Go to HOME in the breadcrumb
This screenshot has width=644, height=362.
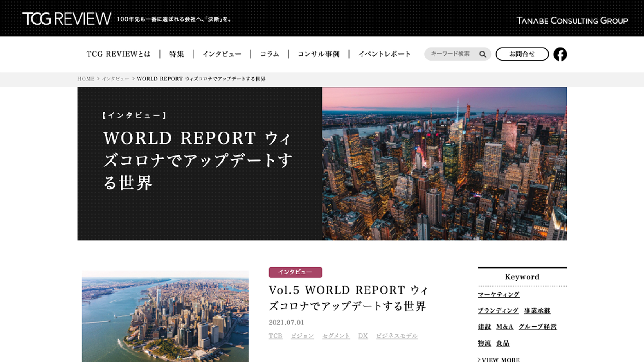tap(86, 79)
